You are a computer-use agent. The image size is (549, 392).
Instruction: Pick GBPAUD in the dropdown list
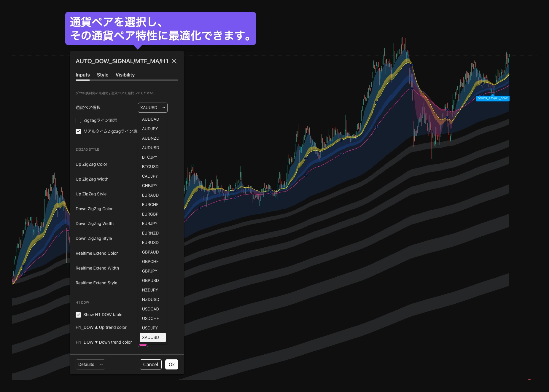click(x=153, y=252)
